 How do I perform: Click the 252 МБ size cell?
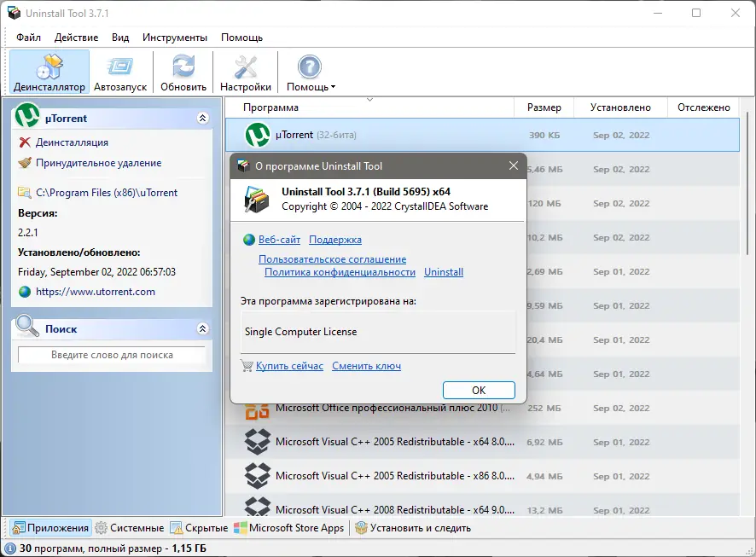(544, 408)
